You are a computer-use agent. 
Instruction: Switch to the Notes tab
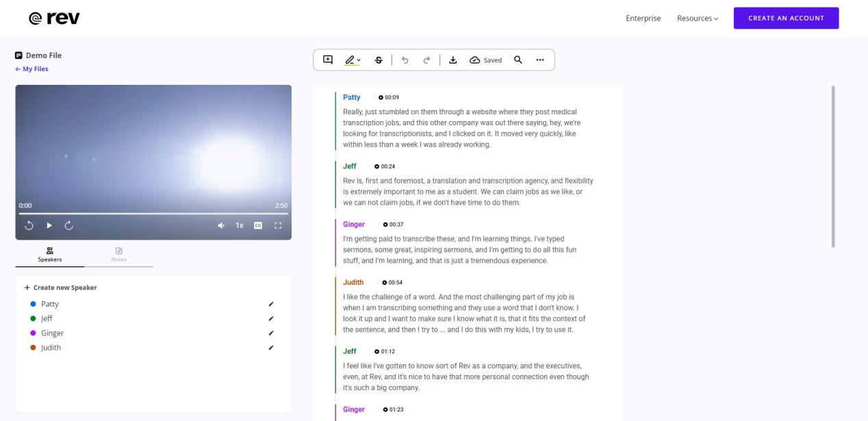[x=118, y=255]
